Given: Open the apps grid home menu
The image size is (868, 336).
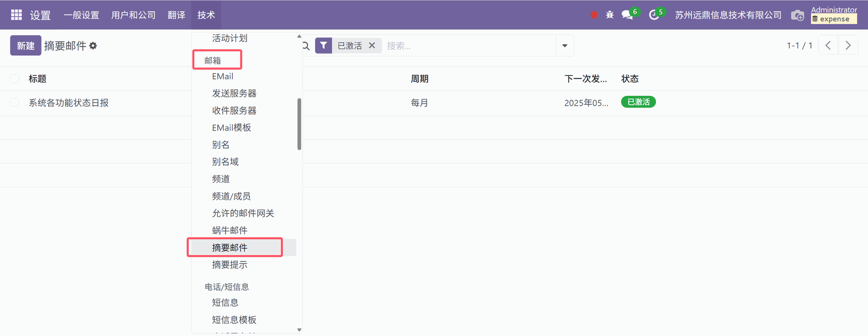Looking at the screenshot, I should pos(16,15).
